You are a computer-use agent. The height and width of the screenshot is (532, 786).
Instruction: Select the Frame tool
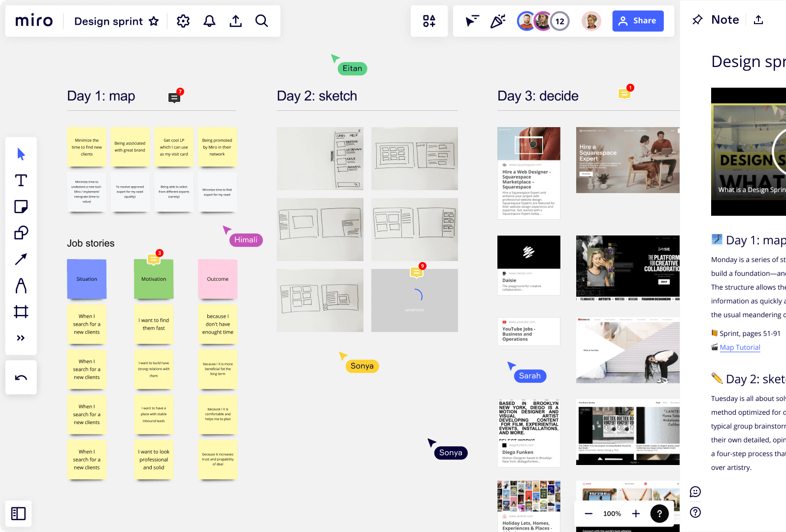(21, 311)
